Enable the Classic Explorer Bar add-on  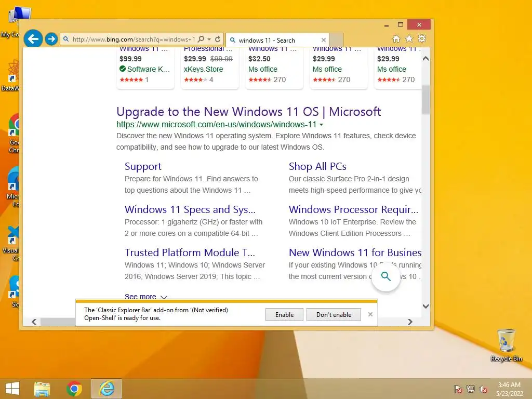(284, 314)
